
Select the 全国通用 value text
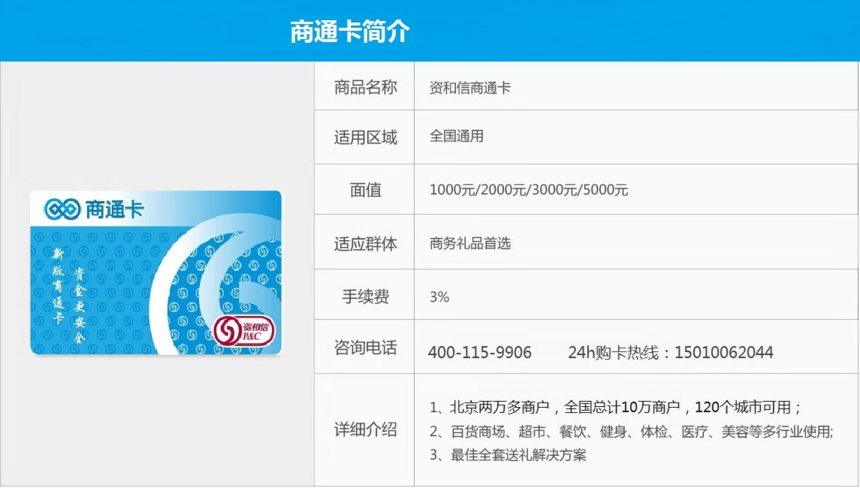pos(456,136)
